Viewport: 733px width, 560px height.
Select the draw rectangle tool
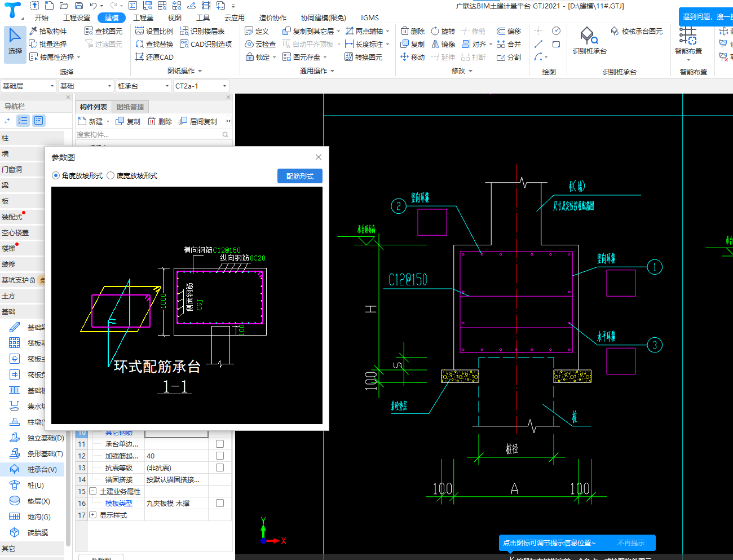pos(556,44)
